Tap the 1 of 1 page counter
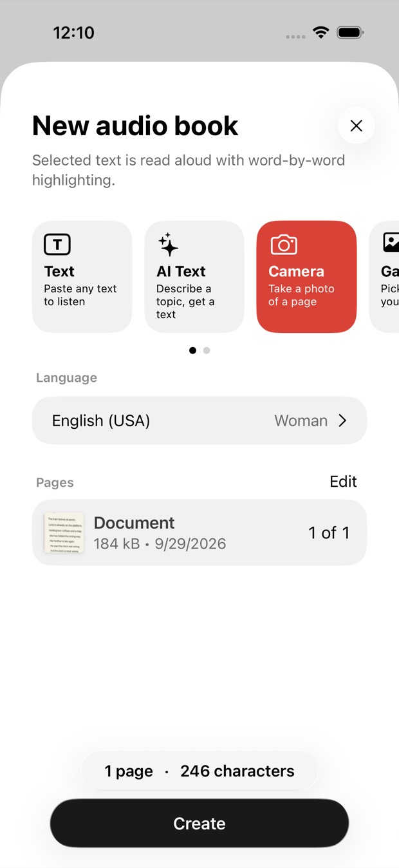Viewport: 399px width, 868px height. click(x=329, y=533)
